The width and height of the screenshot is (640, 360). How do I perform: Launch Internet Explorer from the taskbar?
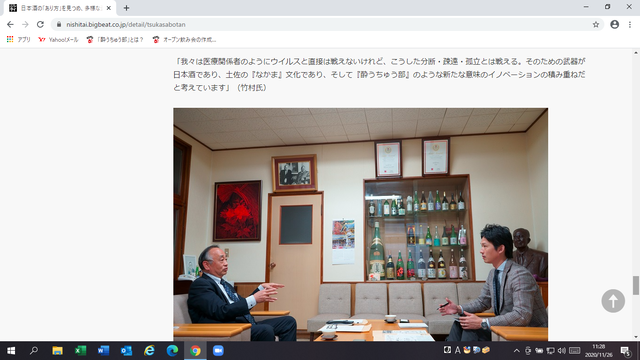[x=149, y=351]
